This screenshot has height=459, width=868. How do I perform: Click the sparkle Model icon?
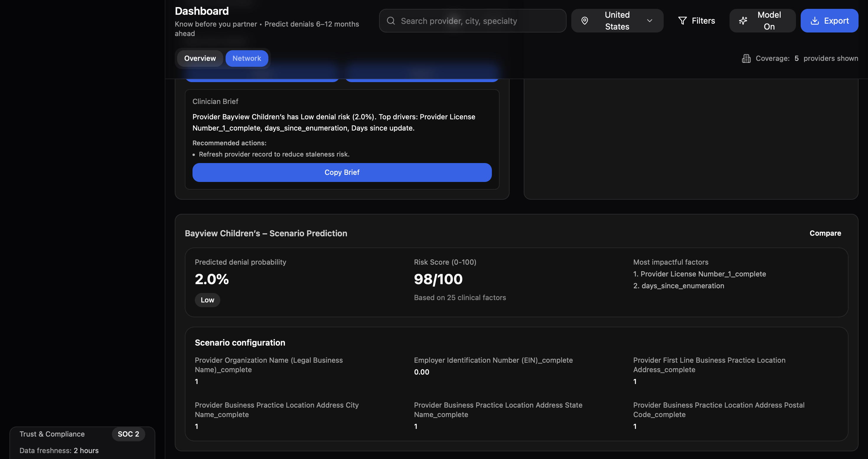coord(743,21)
